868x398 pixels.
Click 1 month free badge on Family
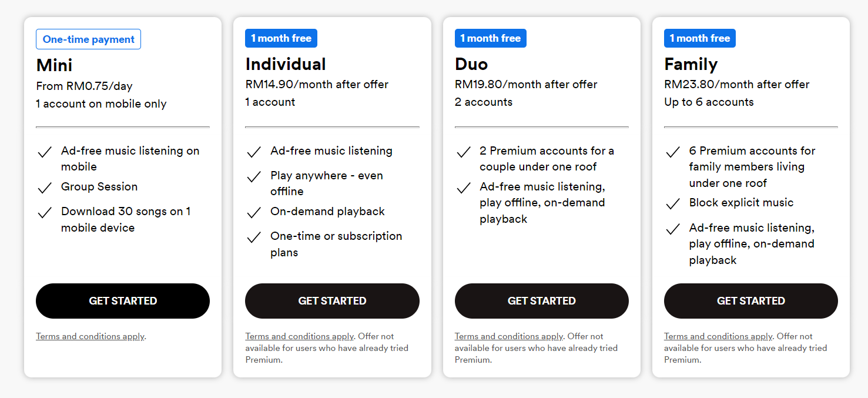[700, 38]
